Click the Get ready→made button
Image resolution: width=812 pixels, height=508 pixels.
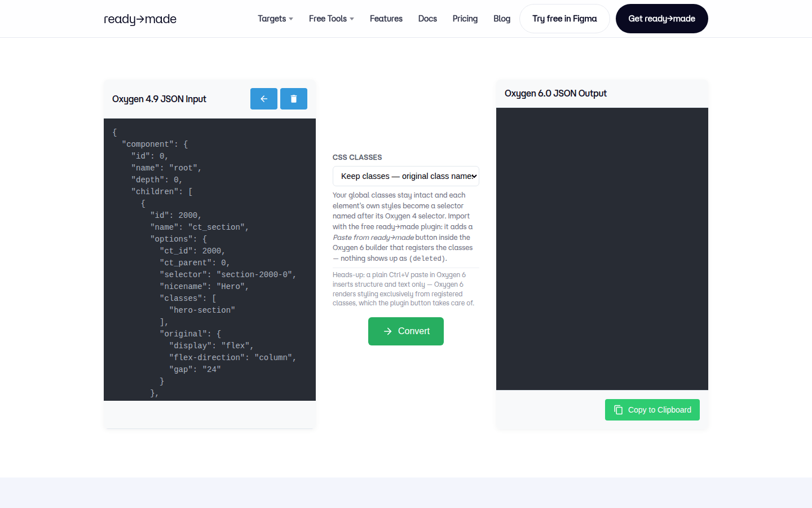[662, 19]
